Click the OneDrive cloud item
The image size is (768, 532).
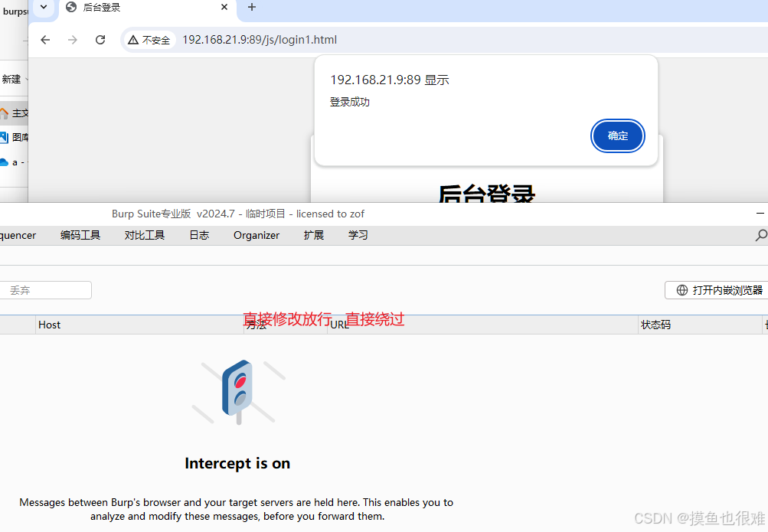tap(14, 162)
